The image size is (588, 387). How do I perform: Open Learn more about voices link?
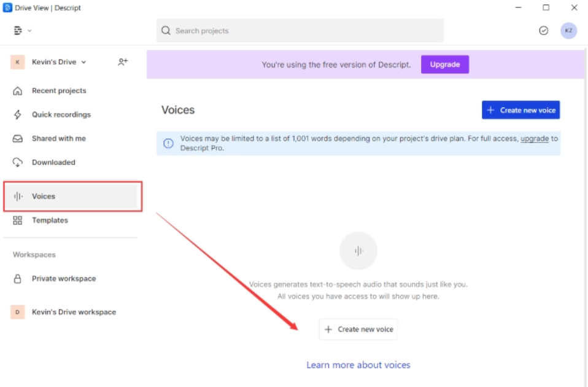358,365
